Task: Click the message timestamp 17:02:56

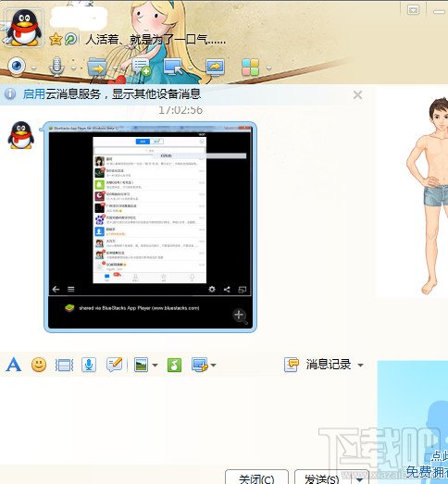Action: (x=180, y=110)
